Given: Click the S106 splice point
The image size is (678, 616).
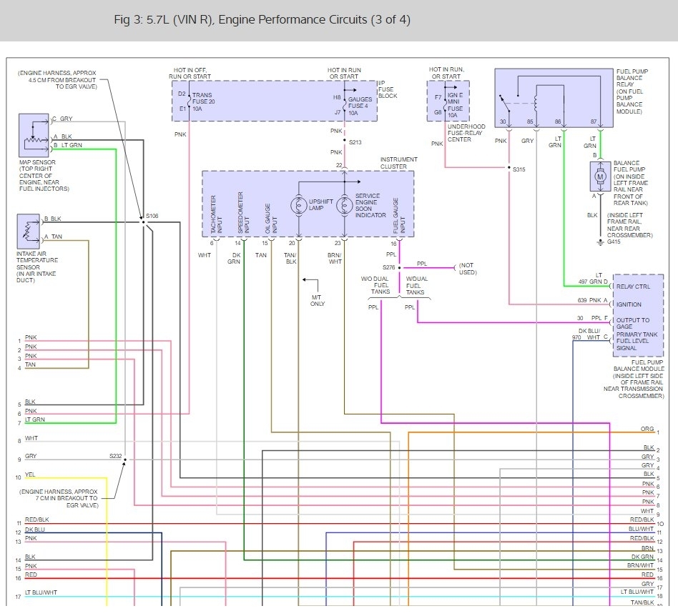Looking at the screenshot, I should 143,222.
